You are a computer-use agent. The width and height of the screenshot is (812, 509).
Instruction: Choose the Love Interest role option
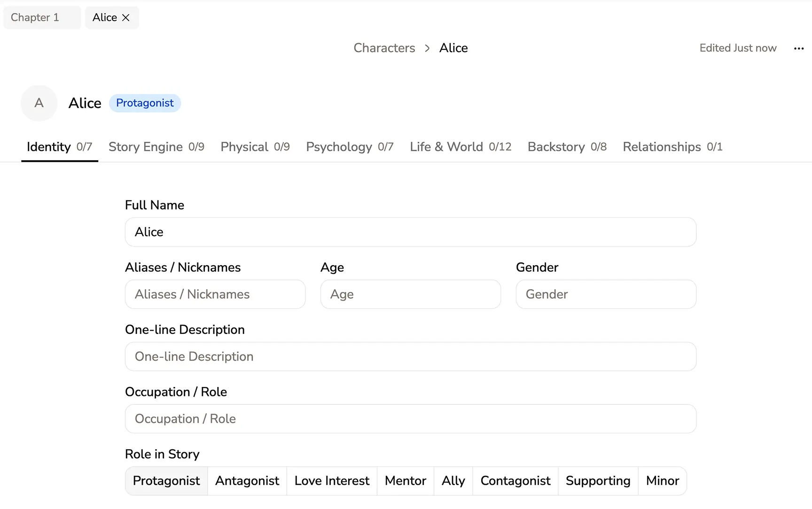(x=332, y=481)
